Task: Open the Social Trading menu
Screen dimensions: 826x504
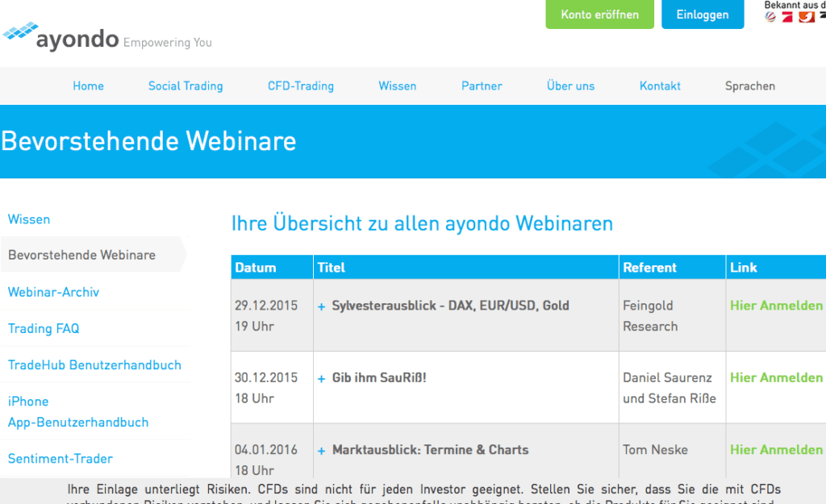Action: click(x=186, y=85)
